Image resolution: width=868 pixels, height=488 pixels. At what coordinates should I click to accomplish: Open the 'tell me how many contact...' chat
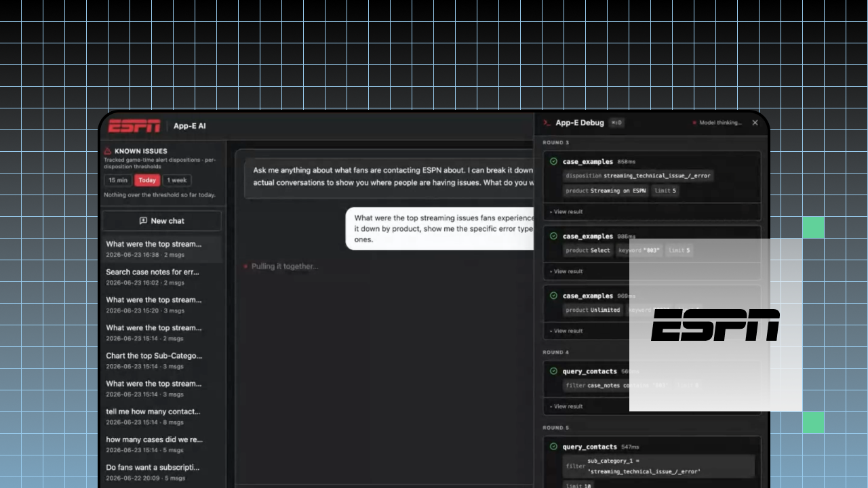tap(161, 416)
